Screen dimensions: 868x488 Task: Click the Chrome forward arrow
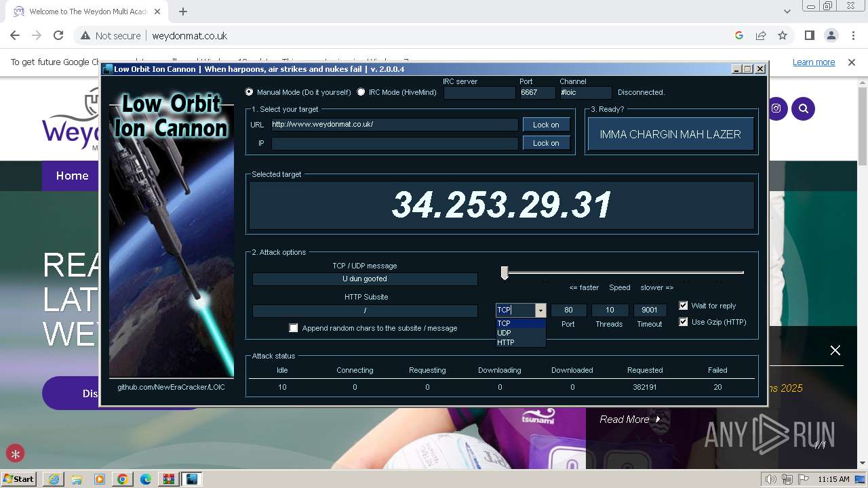pos(37,35)
